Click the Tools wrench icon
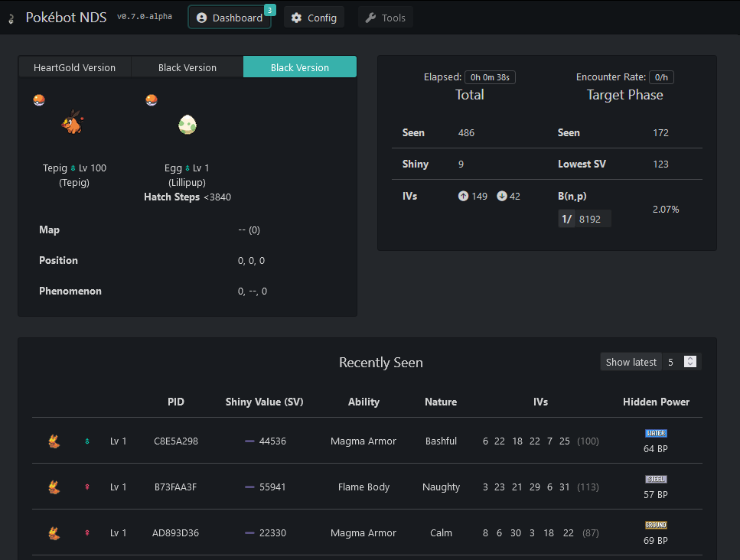This screenshot has width=740, height=560. pyautogui.click(x=370, y=18)
